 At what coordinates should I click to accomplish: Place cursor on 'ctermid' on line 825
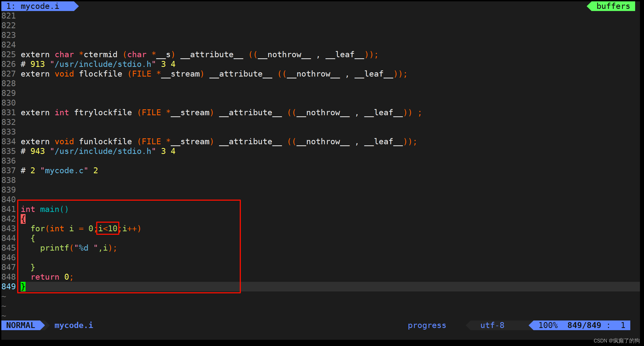(x=101, y=55)
